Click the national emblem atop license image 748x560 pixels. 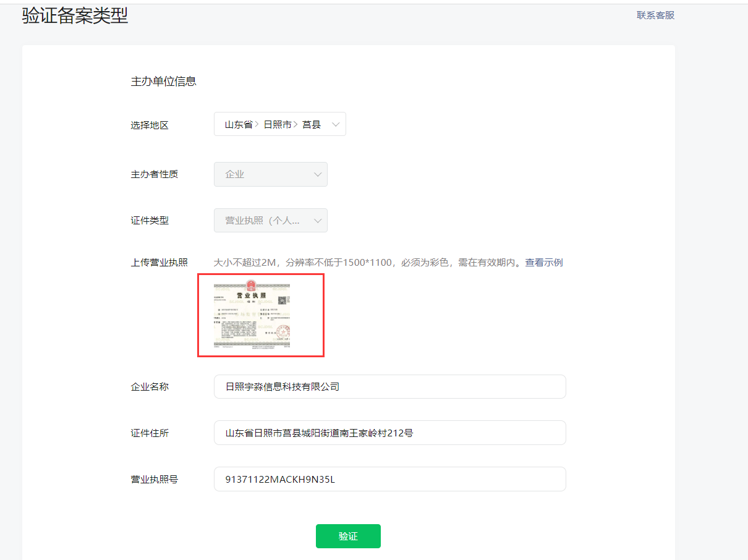[x=251, y=286]
